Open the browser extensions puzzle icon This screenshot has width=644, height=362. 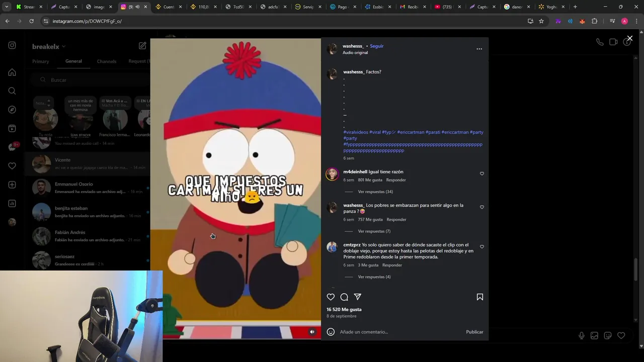coord(595,21)
